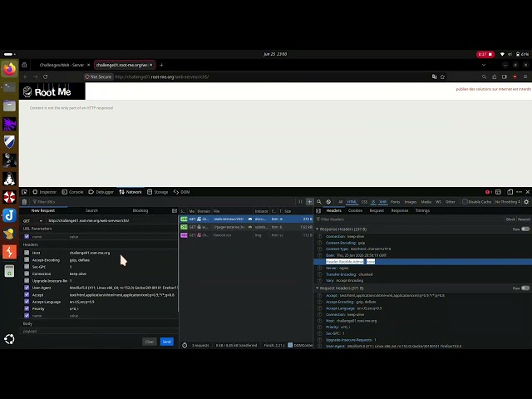The width and height of the screenshot is (532, 399).
Task: Click the red error count badge
Action: coord(488,192)
